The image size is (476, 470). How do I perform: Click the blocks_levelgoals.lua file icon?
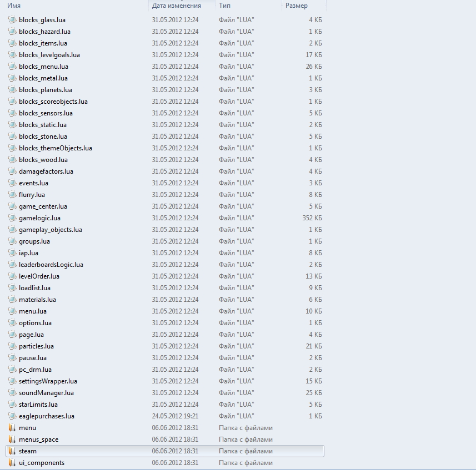click(12, 54)
